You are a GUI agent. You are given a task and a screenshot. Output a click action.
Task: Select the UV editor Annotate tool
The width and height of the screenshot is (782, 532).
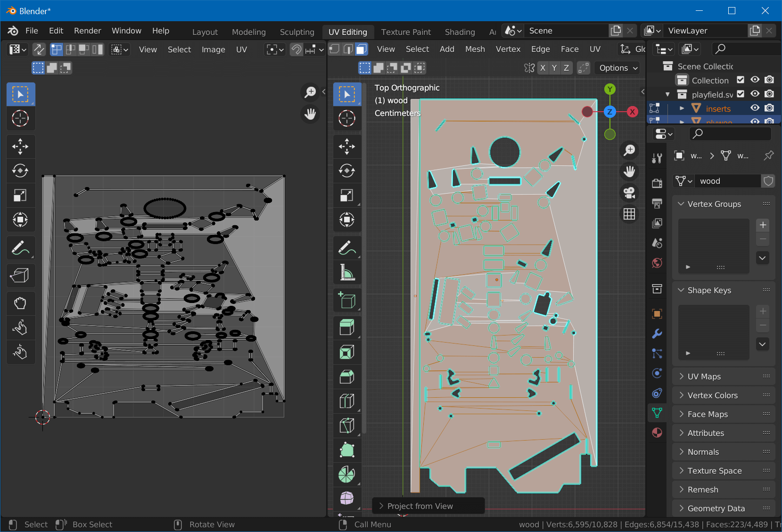click(20, 248)
